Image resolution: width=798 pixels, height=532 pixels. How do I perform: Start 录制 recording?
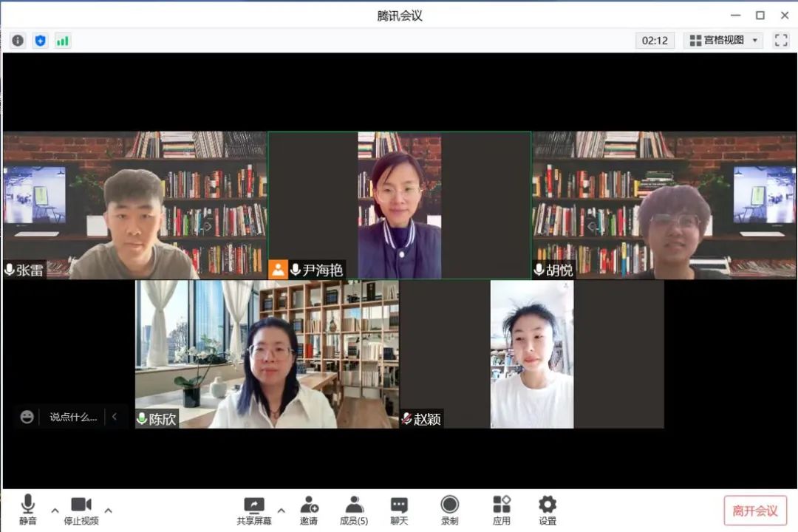[449, 511]
